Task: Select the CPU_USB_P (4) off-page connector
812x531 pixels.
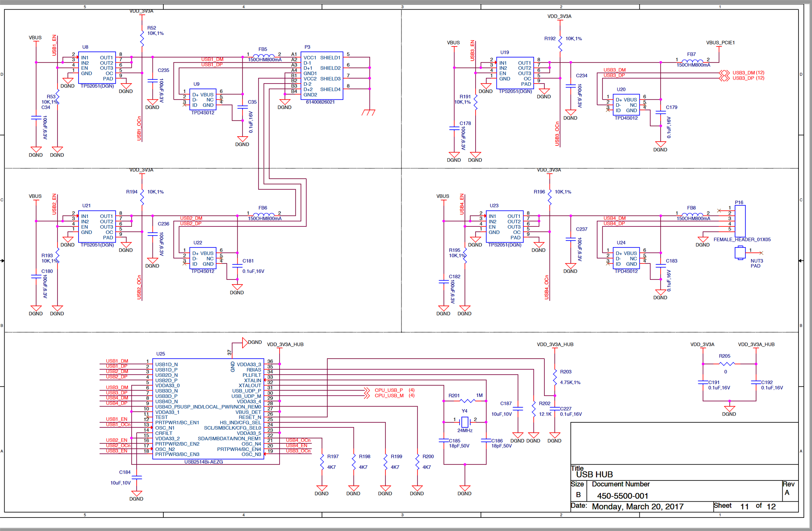Action: click(389, 390)
